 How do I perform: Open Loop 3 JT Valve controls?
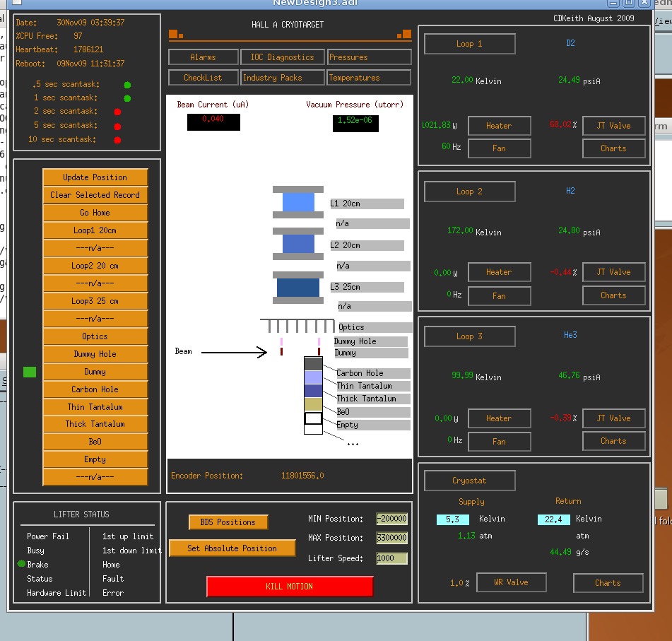pos(614,418)
